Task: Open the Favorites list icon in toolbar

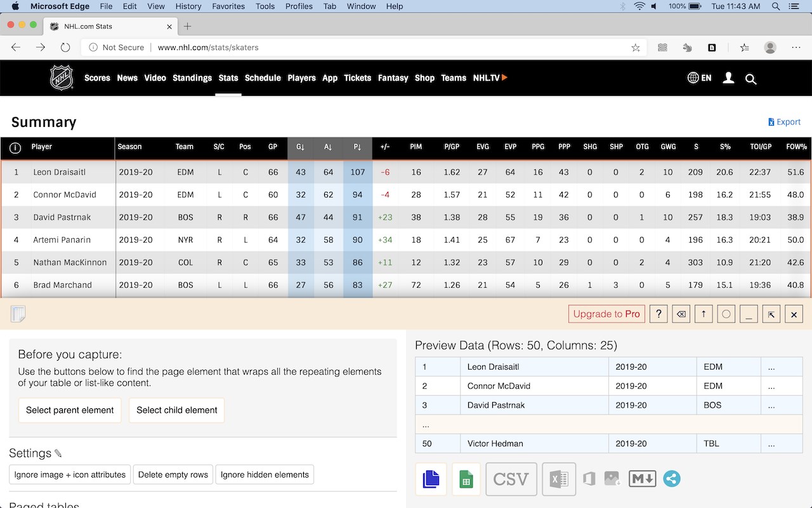Action: pos(745,48)
